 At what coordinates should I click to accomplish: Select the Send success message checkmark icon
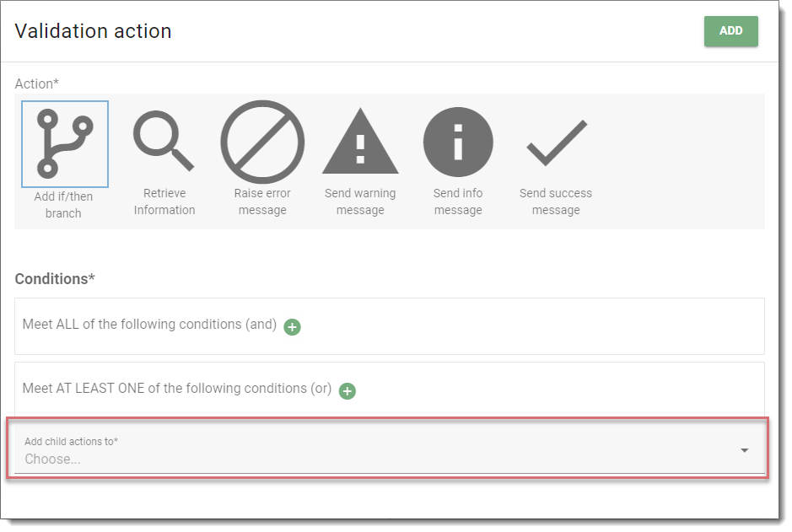click(557, 142)
